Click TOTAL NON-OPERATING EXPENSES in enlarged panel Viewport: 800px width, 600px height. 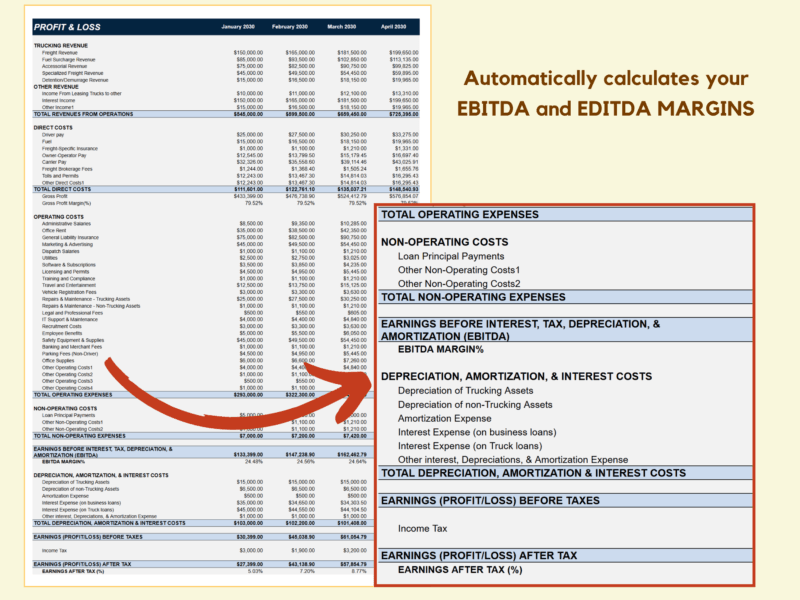pos(473,297)
